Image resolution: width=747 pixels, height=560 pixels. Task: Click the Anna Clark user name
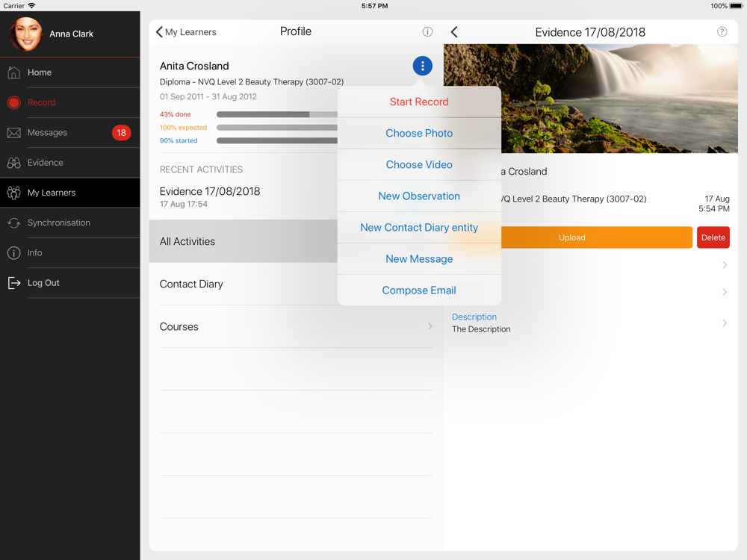[x=72, y=34]
